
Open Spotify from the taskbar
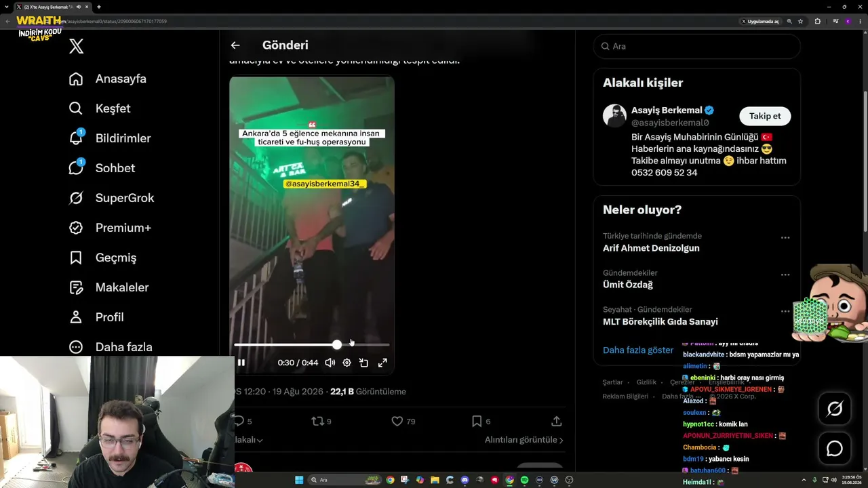(x=524, y=480)
